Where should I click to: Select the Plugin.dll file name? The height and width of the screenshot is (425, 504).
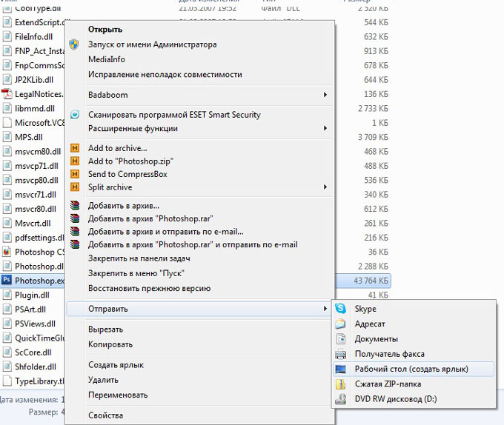(x=32, y=295)
